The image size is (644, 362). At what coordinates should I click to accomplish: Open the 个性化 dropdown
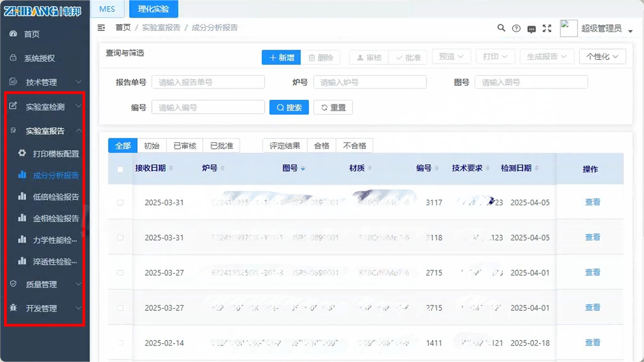pyautogui.click(x=602, y=57)
